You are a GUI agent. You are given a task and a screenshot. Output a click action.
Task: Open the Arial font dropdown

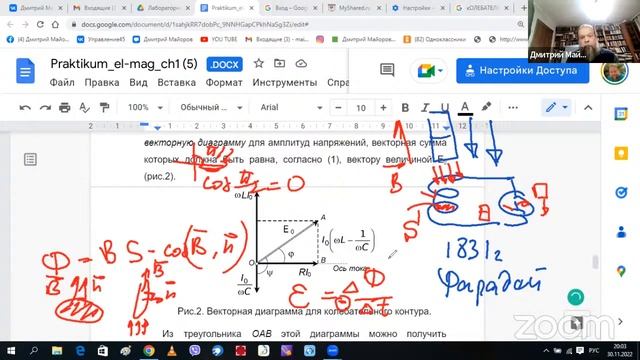(x=291, y=107)
